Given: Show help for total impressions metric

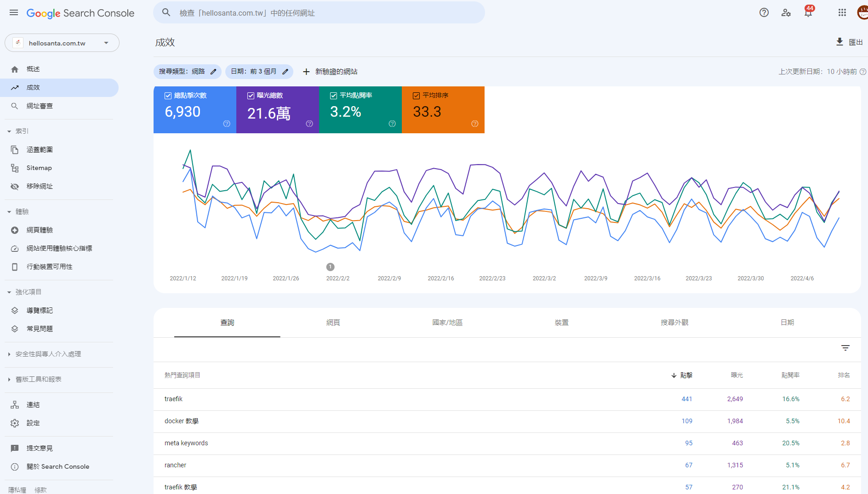Looking at the screenshot, I should click(x=309, y=124).
